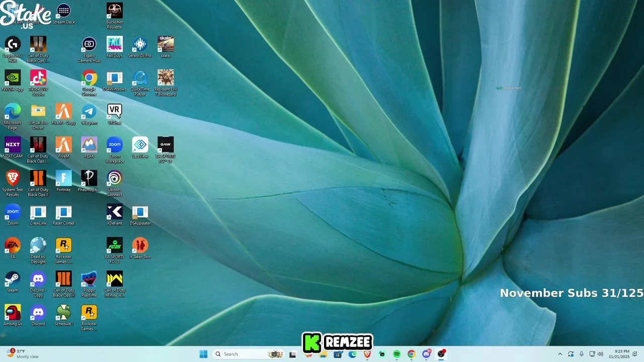
Task: Open System Test Results Brave icon
Action: point(13,184)
